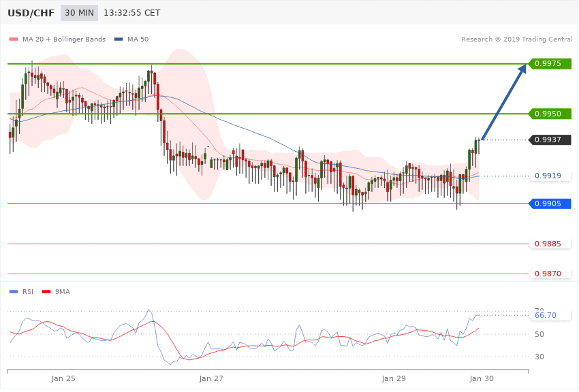Click the USD/CHF pair title
This screenshot has width=579, height=392.
coord(31,14)
